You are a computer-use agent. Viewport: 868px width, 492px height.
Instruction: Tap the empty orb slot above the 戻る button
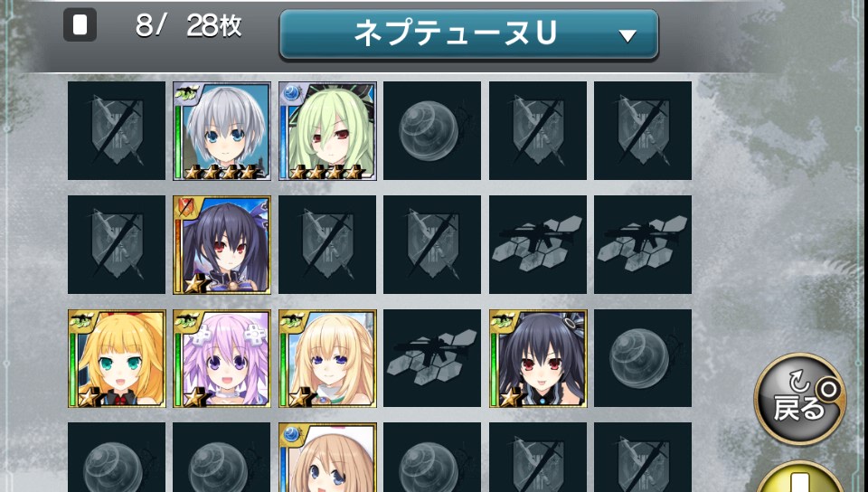click(643, 358)
